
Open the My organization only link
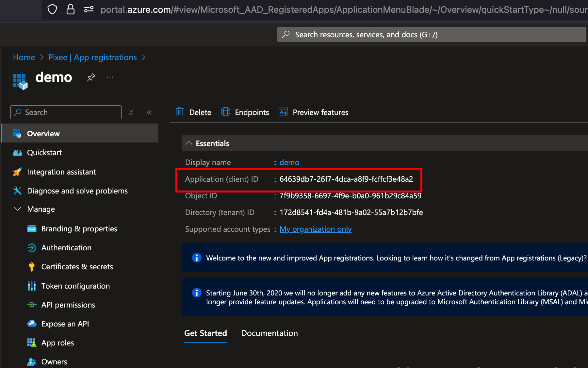[315, 229]
